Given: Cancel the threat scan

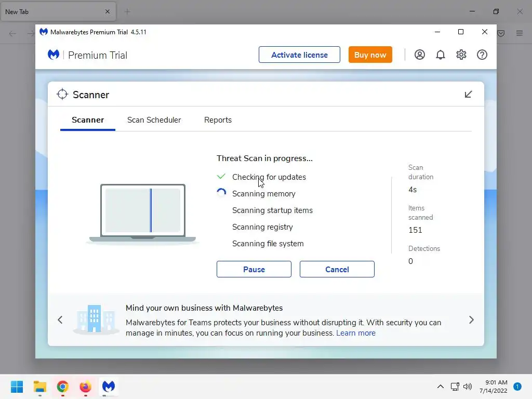Looking at the screenshot, I should coord(337,270).
